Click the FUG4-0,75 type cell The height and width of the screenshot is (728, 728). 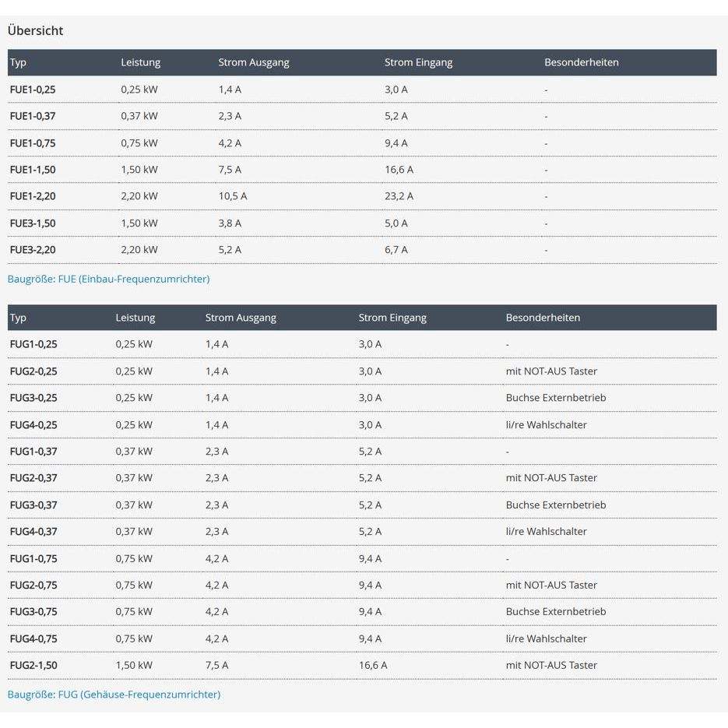(x=33, y=639)
